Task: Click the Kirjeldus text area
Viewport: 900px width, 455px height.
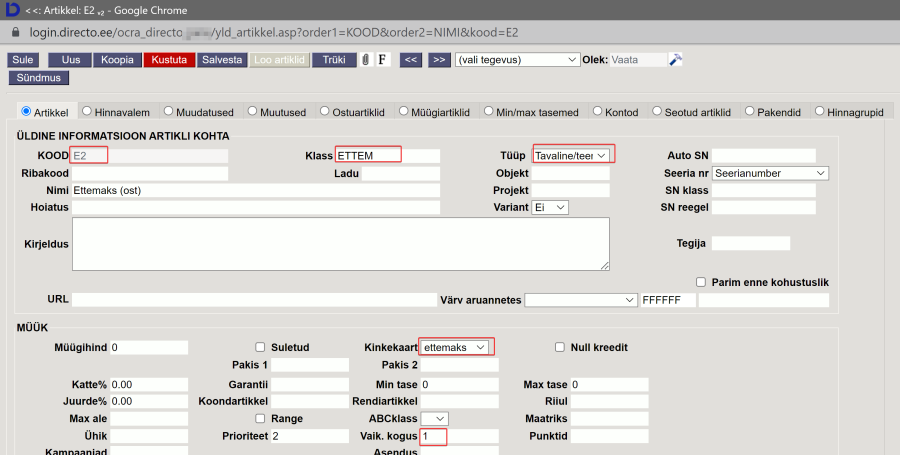Action: [341, 244]
